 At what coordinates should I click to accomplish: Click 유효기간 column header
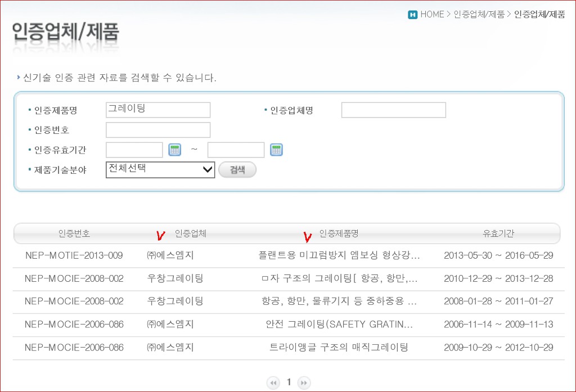click(498, 233)
